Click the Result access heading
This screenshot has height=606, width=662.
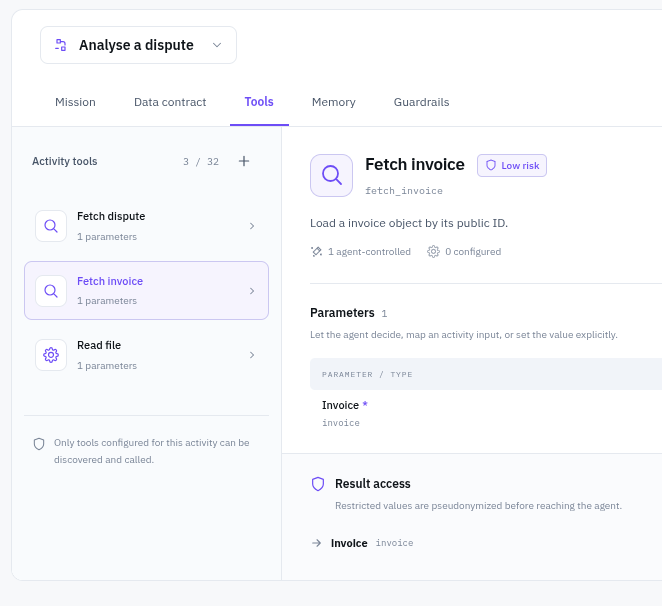(372, 484)
